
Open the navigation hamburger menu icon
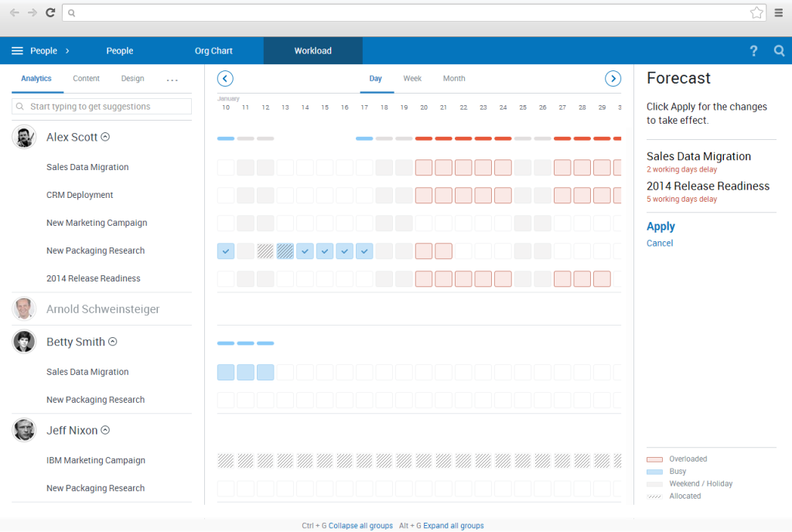[16, 50]
